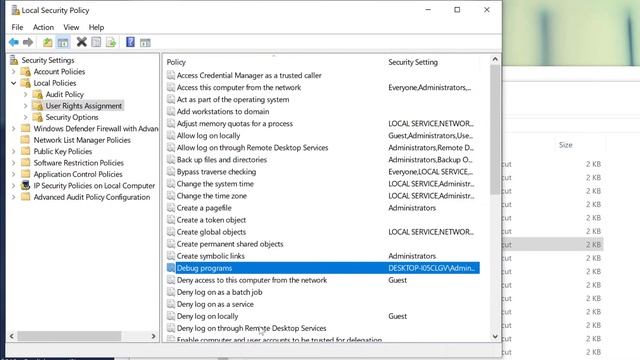Select Act as part of the operating system

coord(233,100)
